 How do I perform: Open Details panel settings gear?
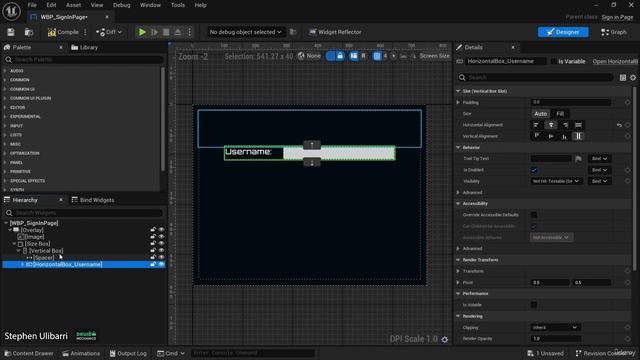(633, 78)
